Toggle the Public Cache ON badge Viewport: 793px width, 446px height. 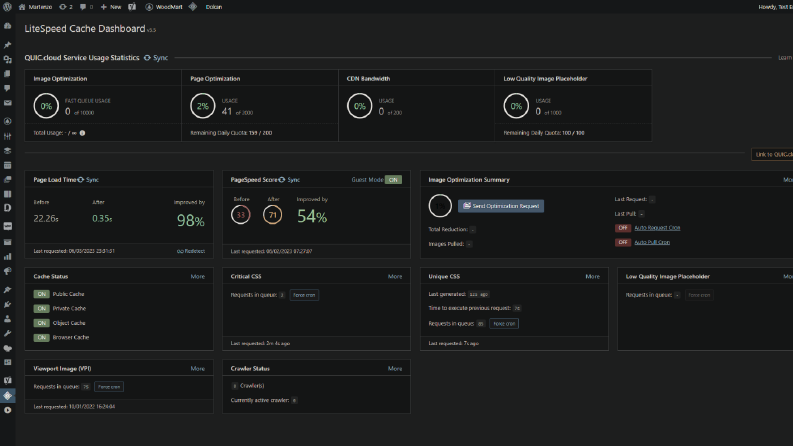pos(41,294)
